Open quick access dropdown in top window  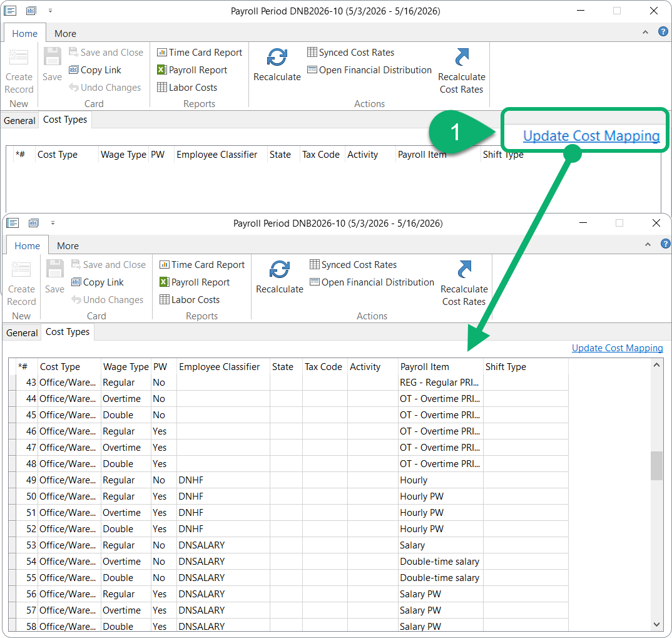click(50, 11)
